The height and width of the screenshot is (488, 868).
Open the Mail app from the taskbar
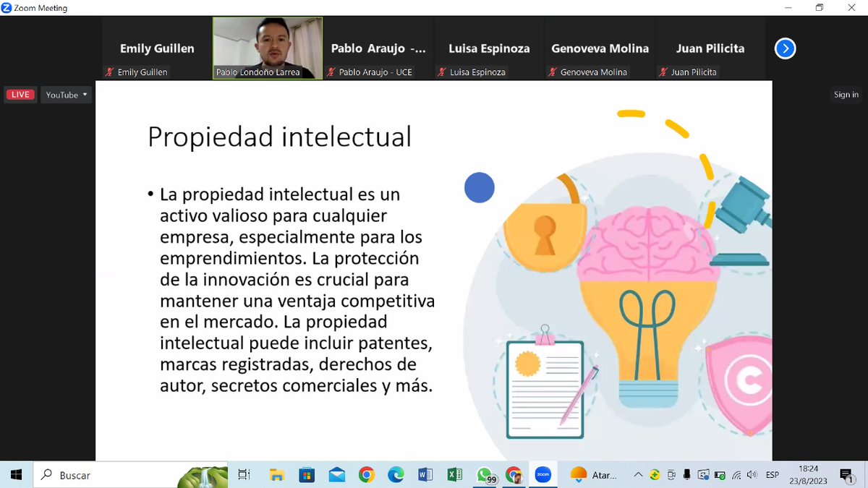336,475
